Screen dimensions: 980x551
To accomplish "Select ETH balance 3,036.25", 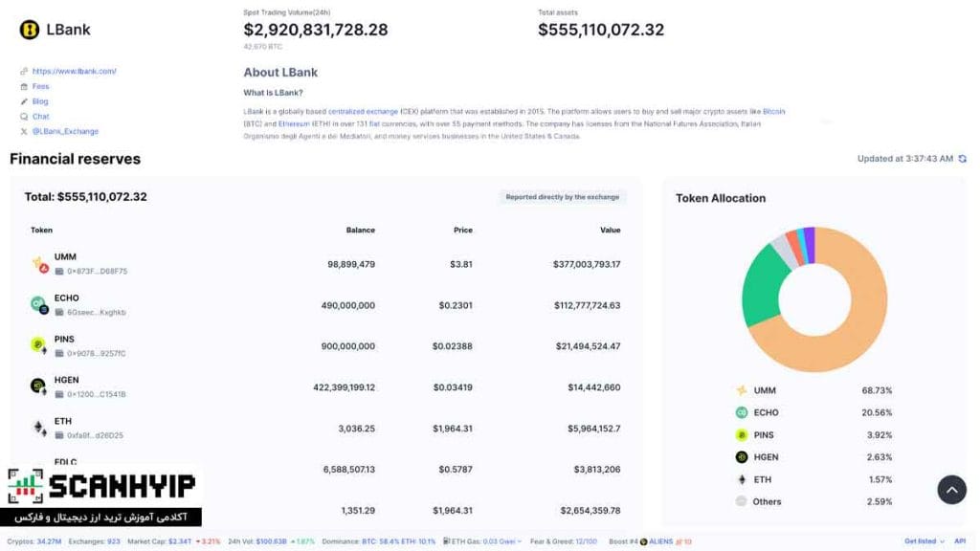I will point(357,429).
